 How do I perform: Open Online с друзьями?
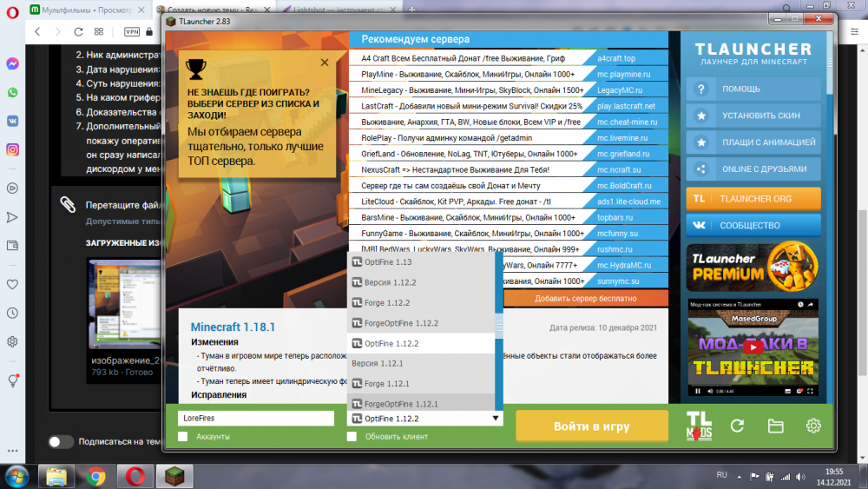coord(753,169)
